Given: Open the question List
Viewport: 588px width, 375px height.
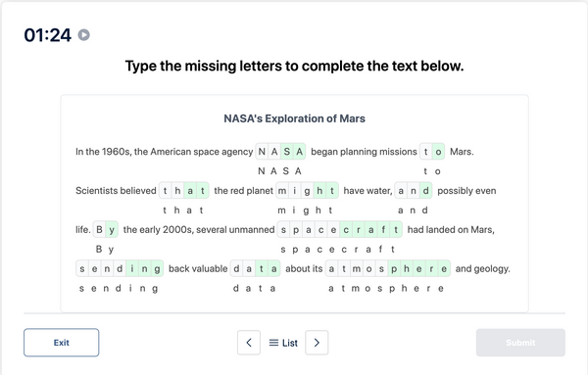Looking at the screenshot, I should (x=283, y=343).
